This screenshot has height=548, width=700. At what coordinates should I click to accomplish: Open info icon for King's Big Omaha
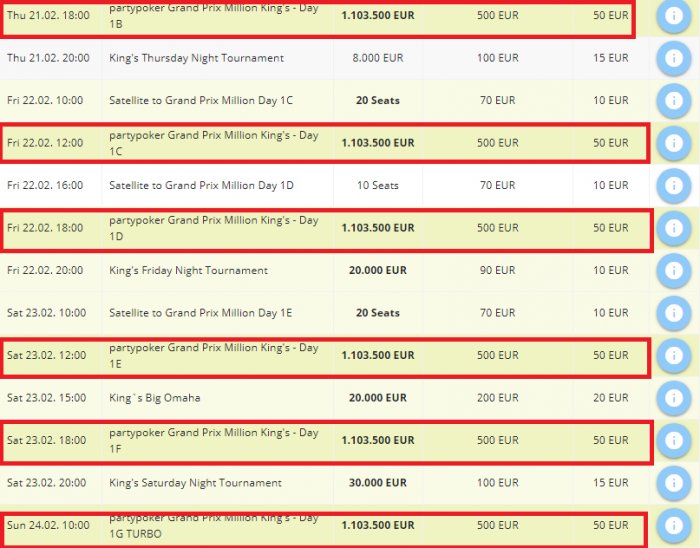(674, 398)
